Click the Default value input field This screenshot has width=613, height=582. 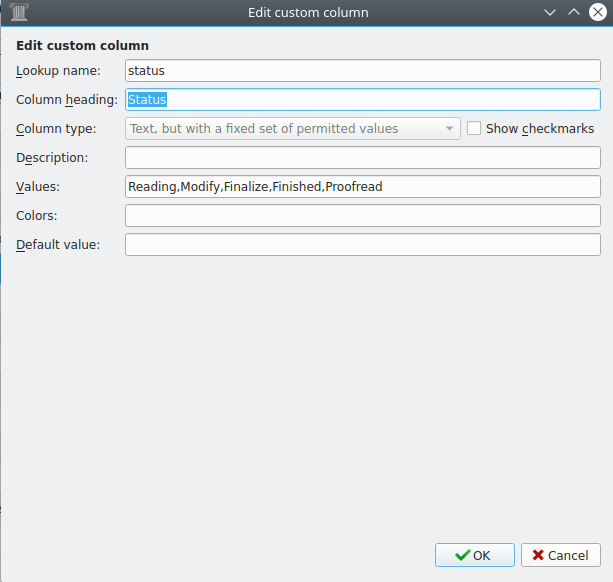click(362, 245)
